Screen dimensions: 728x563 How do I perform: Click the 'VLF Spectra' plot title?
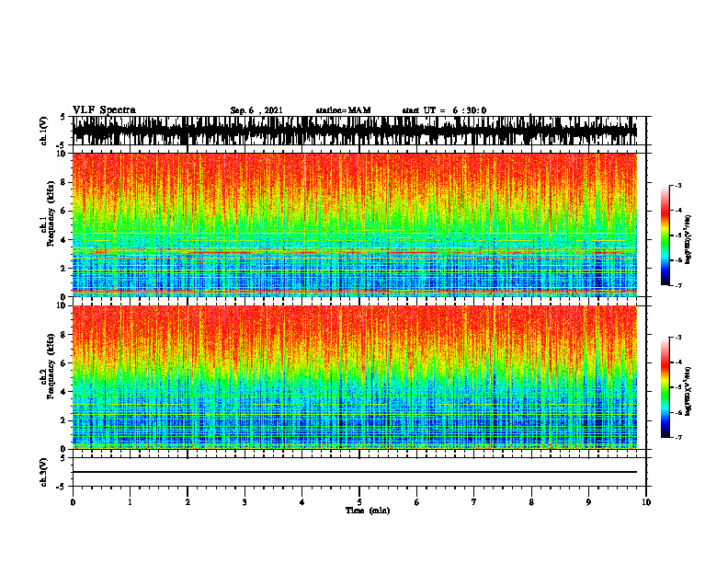point(104,110)
